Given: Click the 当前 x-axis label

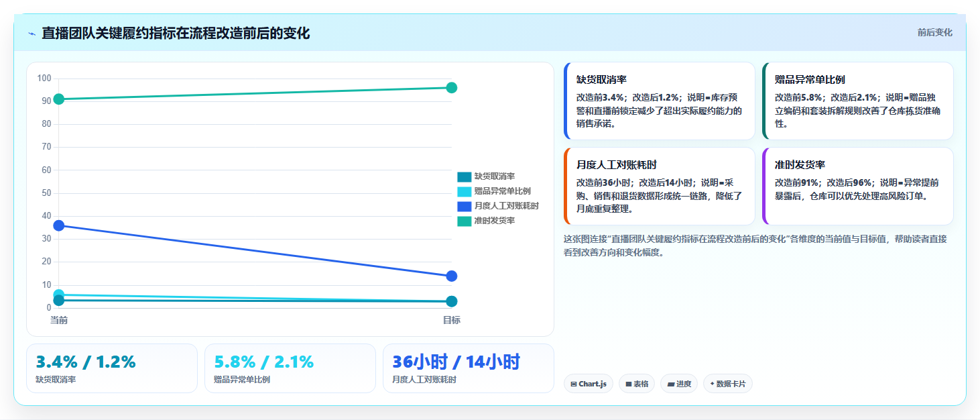Looking at the screenshot, I should click(59, 320).
